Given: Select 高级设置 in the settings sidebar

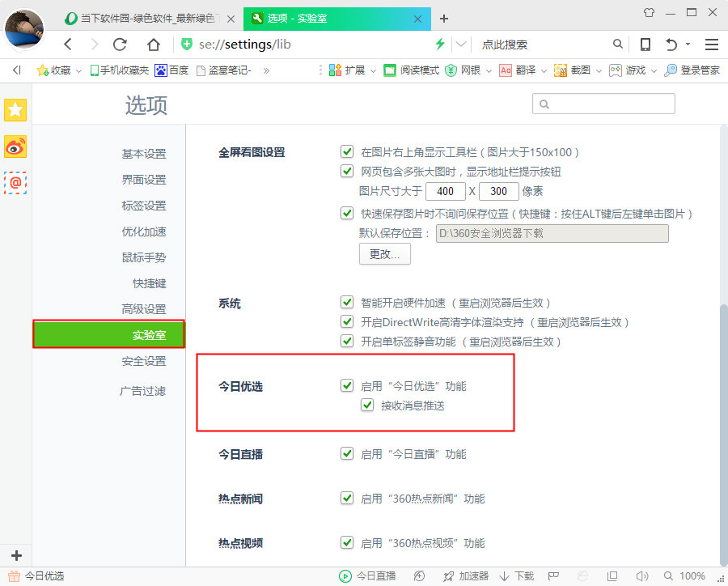Looking at the screenshot, I should point(143,309).
